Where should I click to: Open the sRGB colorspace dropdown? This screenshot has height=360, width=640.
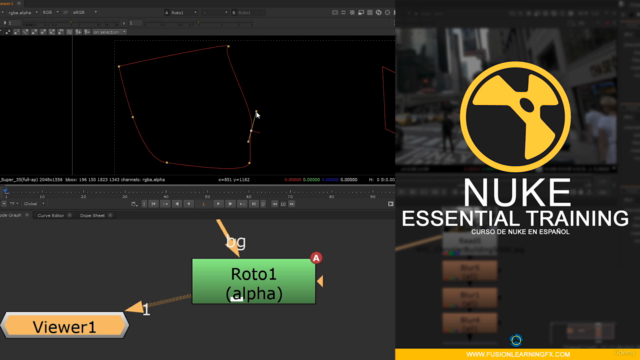[84, 13]
